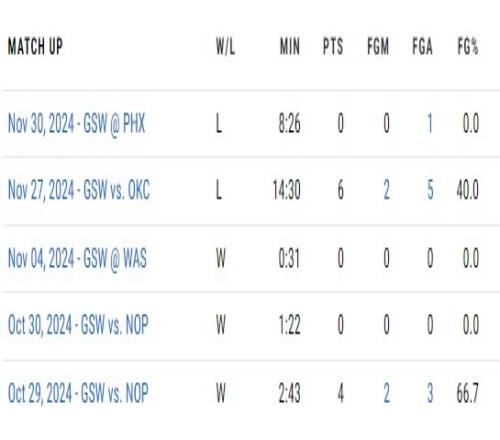The height and width of the screenshot is (440, 500).
Task: Select the 40.0 FG% cell
Action: coord(468,190)
